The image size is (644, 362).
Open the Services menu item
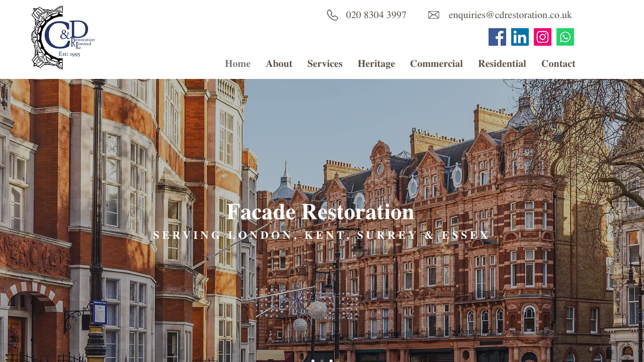tap(325, 64)
